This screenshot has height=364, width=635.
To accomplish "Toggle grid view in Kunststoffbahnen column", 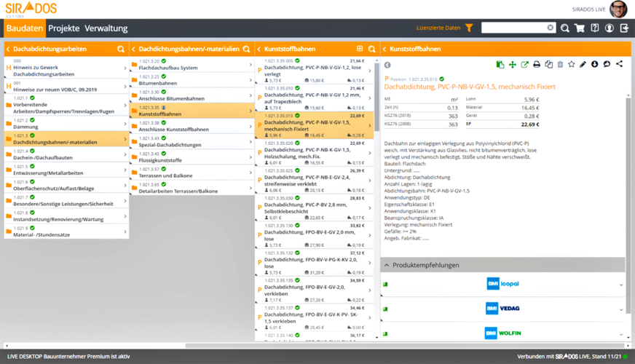I will 360,50.
